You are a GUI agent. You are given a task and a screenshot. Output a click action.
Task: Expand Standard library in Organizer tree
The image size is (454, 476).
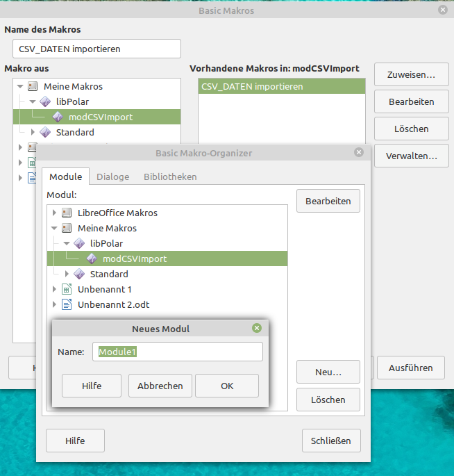coord(67,274)
